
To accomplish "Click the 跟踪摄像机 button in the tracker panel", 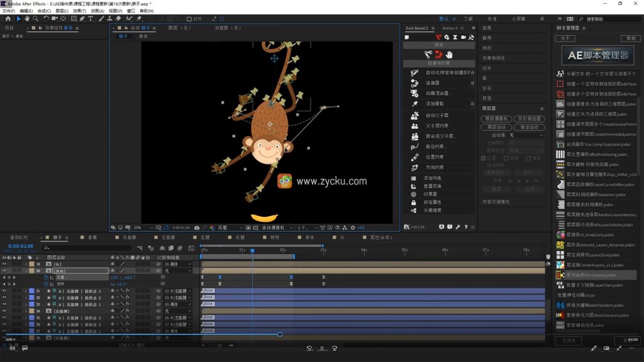I will pyautogui.click(x=496, y=119).
